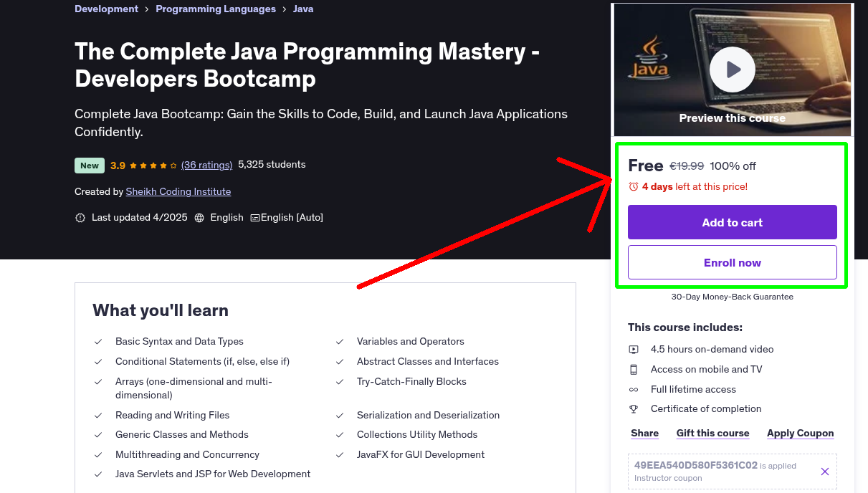This screenshot has width=868, height=493.
Task: Click the checkmark beside Basic Syntax and Data Types
Action: tap(98, 342)
